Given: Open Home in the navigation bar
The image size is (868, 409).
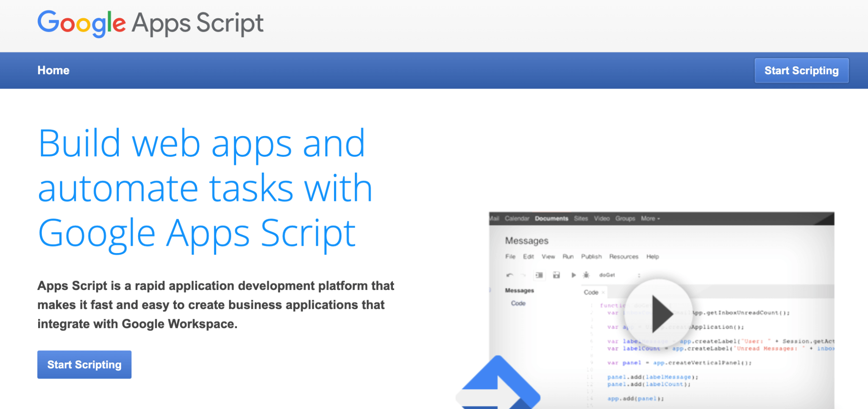Looking at the screenshot, I should [53, 70].
